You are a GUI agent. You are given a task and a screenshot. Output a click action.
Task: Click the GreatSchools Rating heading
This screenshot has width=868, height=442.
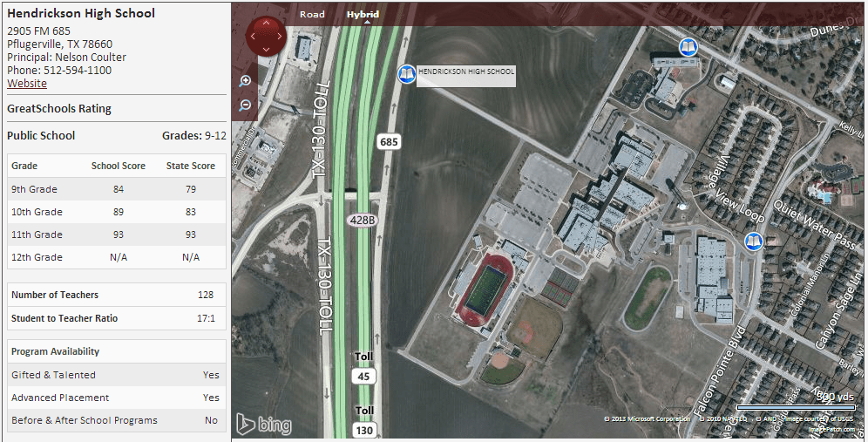point(59,109)
